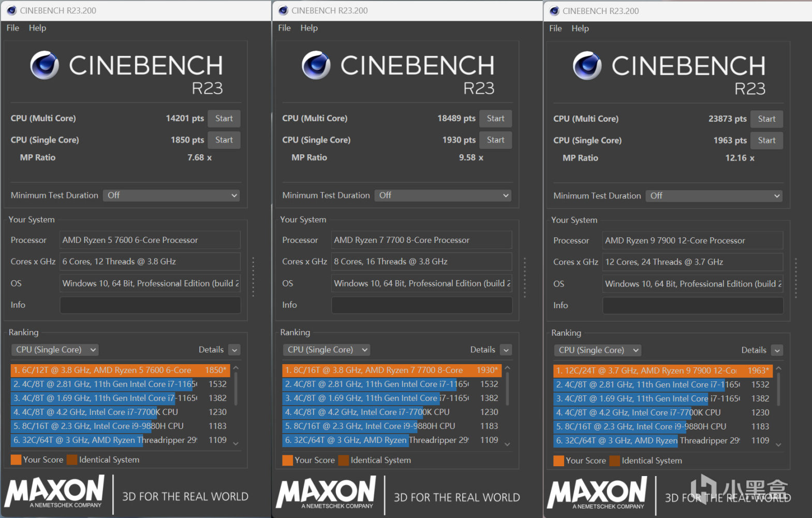The height and width of the screenshot is (518, 812).
Task: Click the processor field reading AMD Ryzen 5 7600 6-Core Processor
Action: (x=151, y=240)
